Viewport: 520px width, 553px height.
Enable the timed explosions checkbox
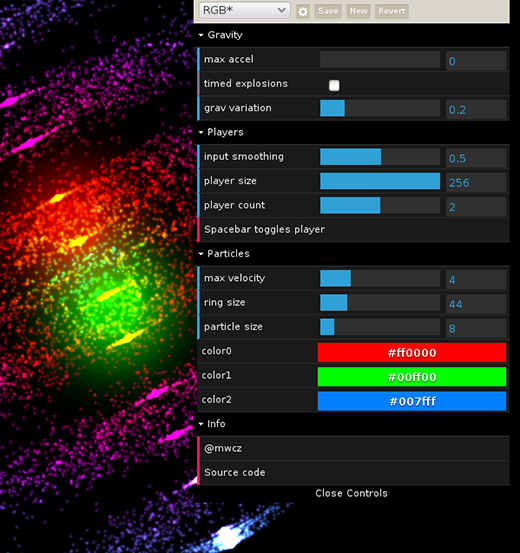(x=334, y=85)
